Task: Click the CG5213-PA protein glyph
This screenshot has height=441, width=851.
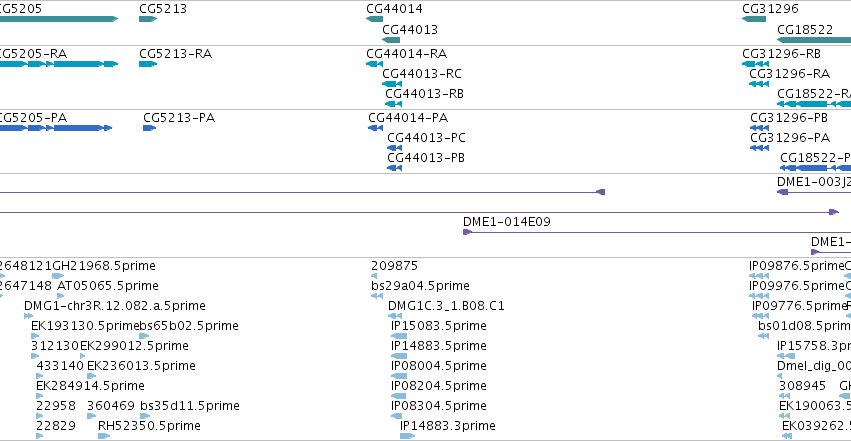Action: point(149,128)
